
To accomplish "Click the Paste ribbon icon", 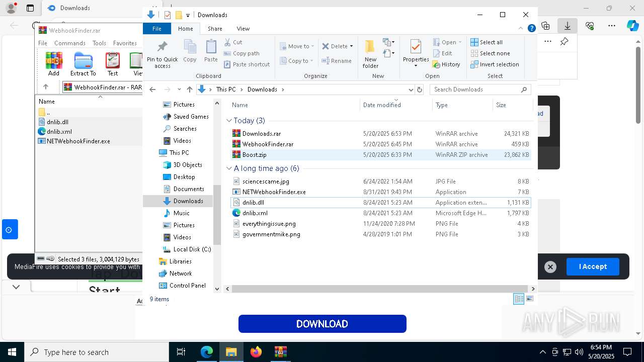I will [211, 51].
